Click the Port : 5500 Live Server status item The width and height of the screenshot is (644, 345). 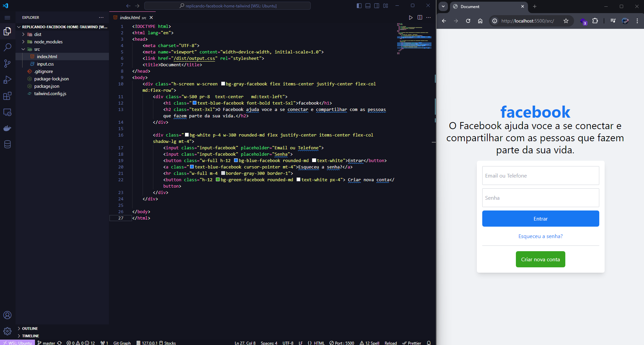point(342,343)
